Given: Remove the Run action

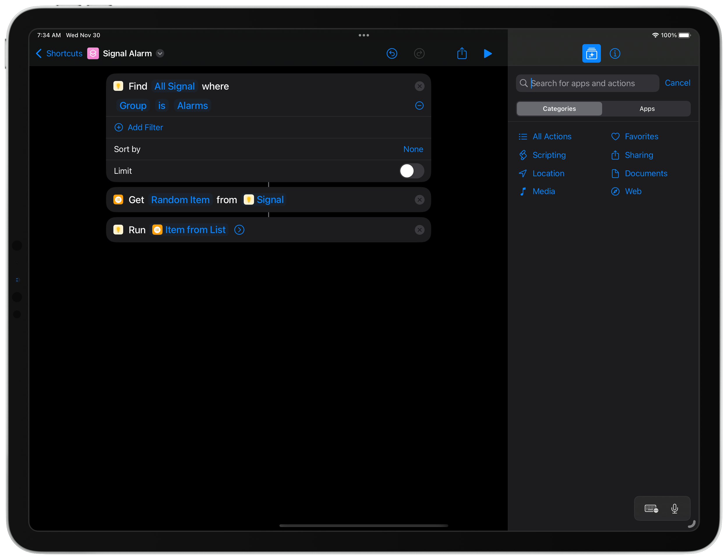Looking at the screenshot, I should (x=419, y=230).
